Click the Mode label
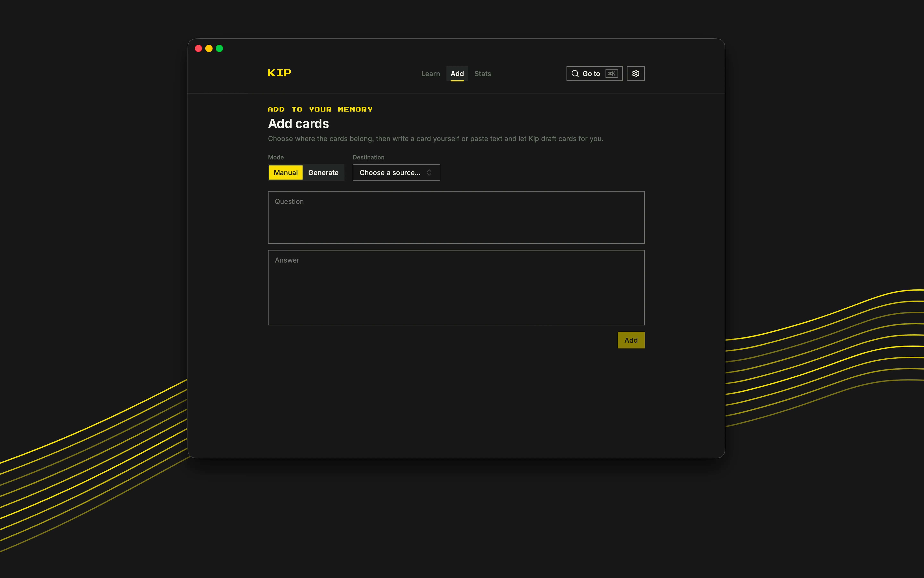The image size is (924, 578). (x=276, y=157)
